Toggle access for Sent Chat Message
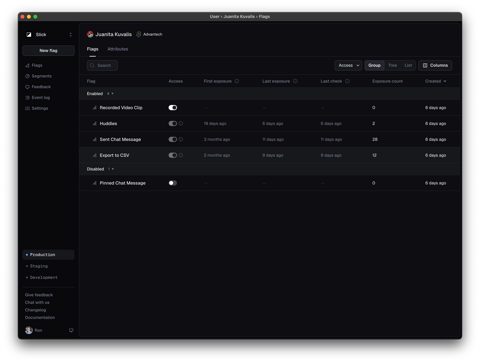The image size is (480, 363). click(x=173, y=140)
